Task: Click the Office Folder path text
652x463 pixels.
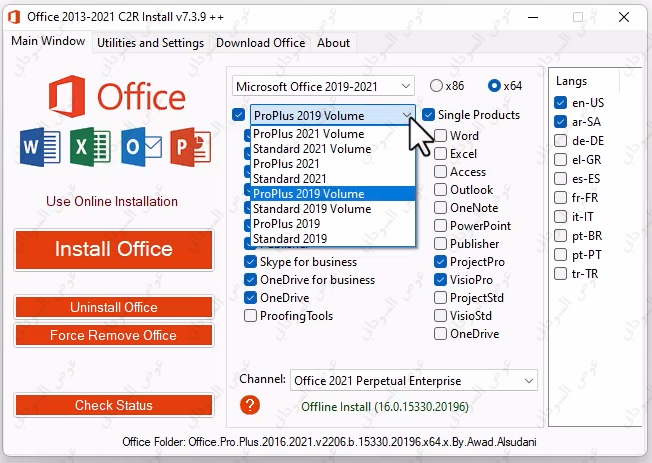Action: click(x=329, y=442)
